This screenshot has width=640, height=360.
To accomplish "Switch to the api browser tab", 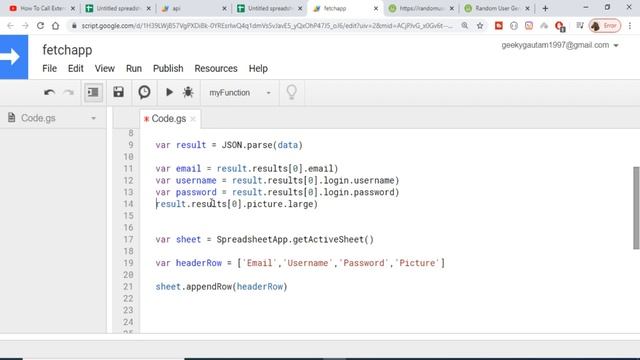I will point(193,8).
